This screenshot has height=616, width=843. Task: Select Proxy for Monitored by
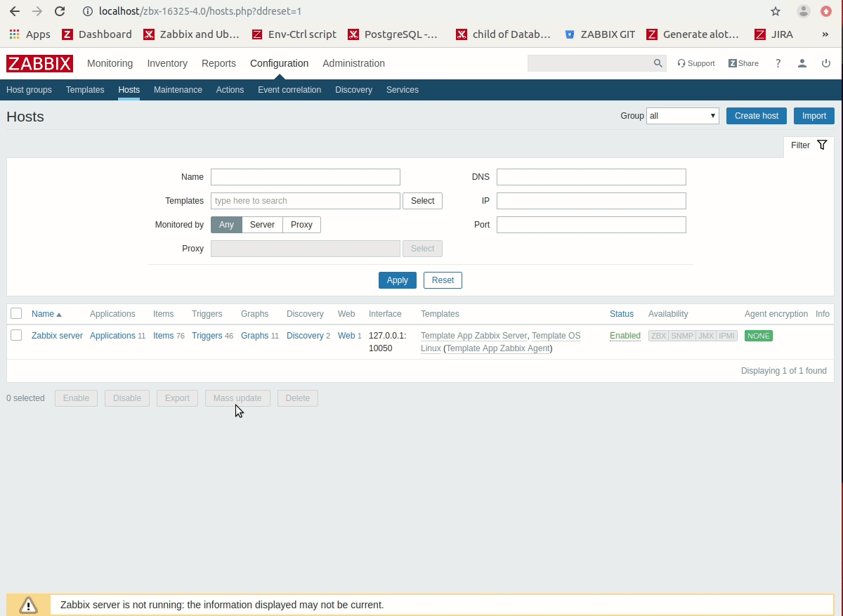click(x=301, y=225)
